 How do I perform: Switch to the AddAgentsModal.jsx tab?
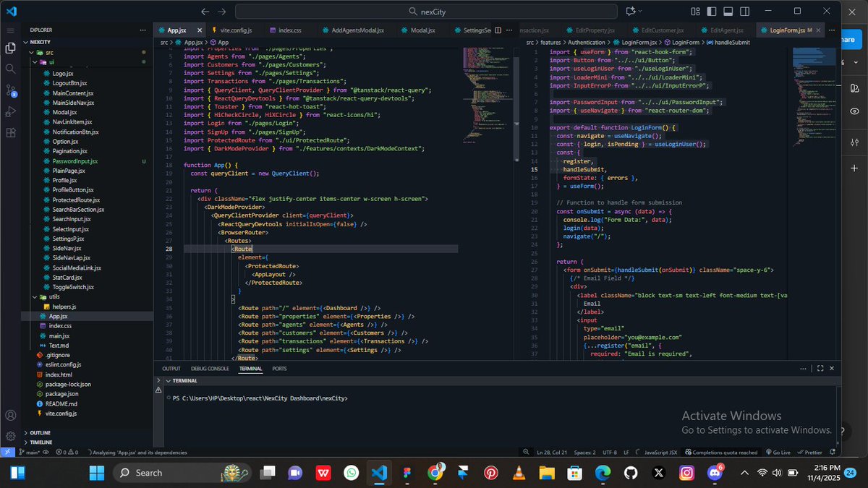[357, 30]
